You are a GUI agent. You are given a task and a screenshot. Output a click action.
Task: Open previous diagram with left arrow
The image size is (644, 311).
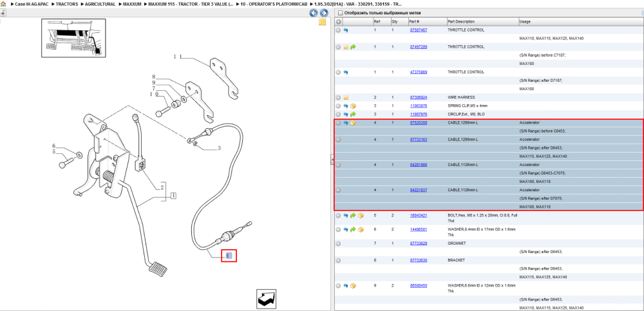coord(314,13)
